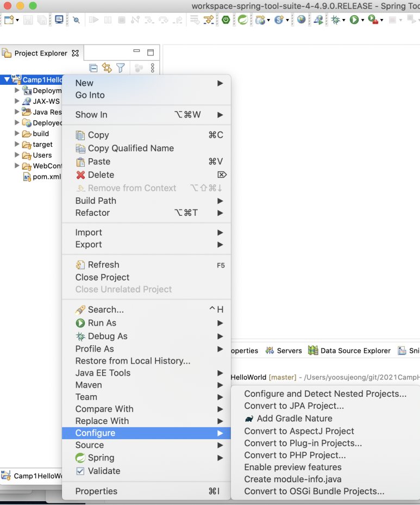
Task: Collapse the Camp1Hello project node
Action: [x=7, y=79]
